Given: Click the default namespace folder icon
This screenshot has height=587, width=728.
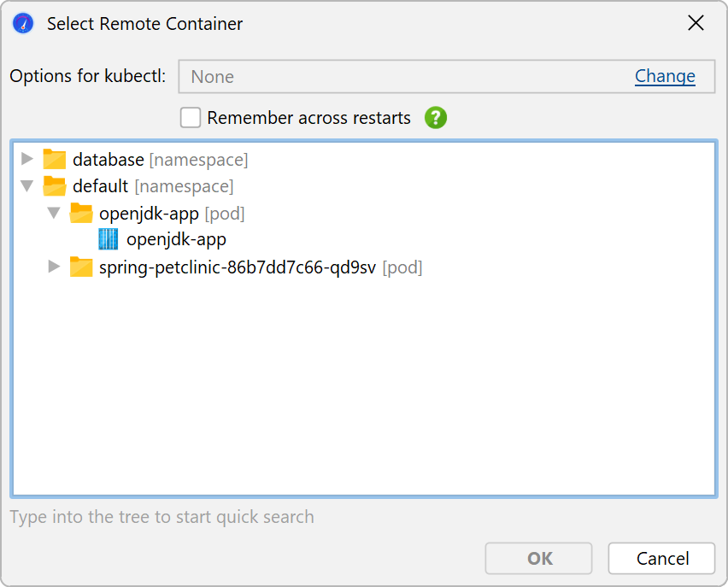Looking at the screenshot, I should point(55,186).
